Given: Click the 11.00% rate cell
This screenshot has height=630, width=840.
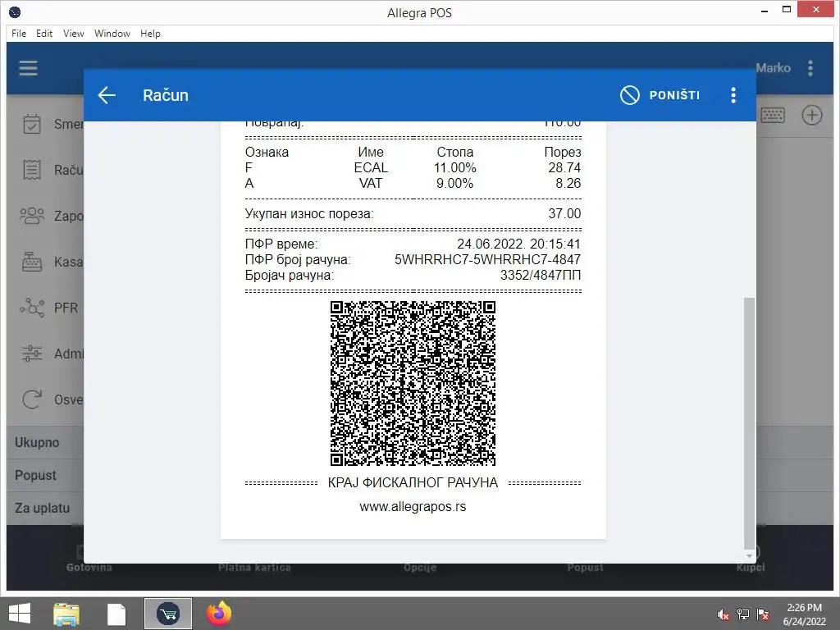Looking at the screenshot, I should (454, 167).
